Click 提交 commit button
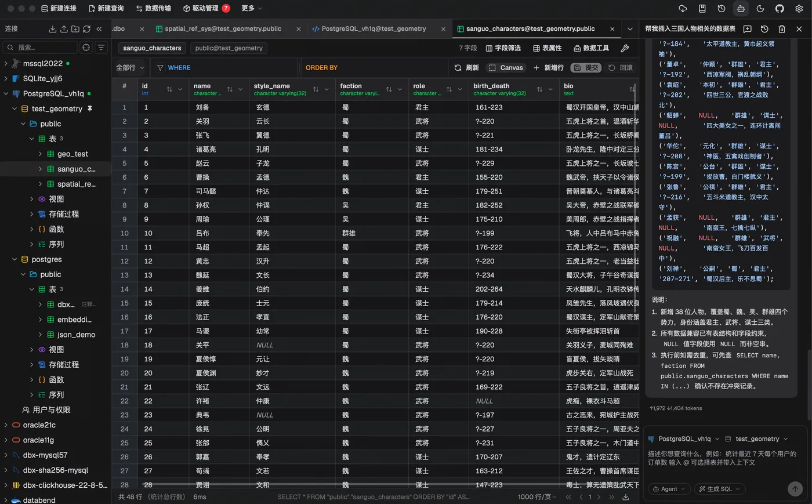812x504 pixels. pos(586,68)
